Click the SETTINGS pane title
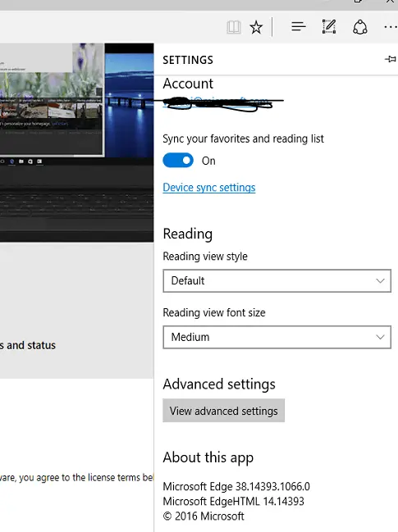Viewport: 398px width, 532px height. pos(188,60)
